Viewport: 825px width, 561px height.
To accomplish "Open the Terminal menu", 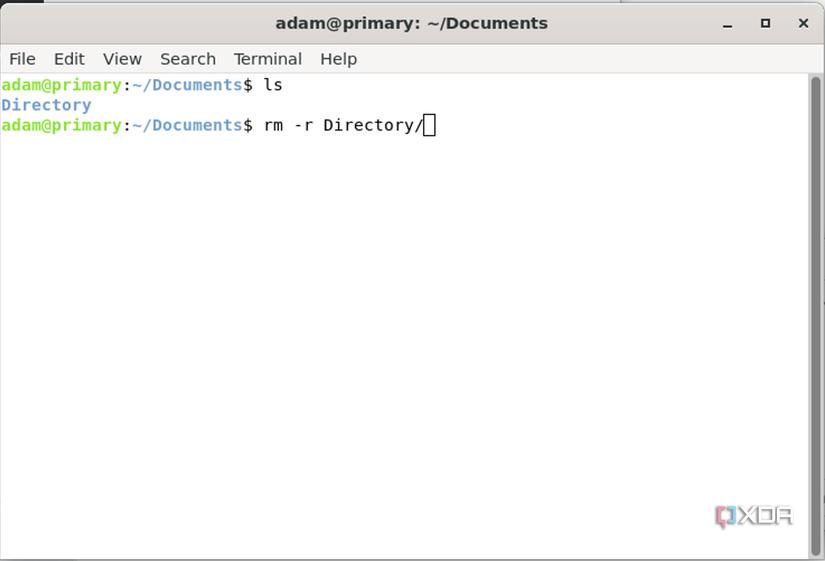I will (x=267, y=59).
